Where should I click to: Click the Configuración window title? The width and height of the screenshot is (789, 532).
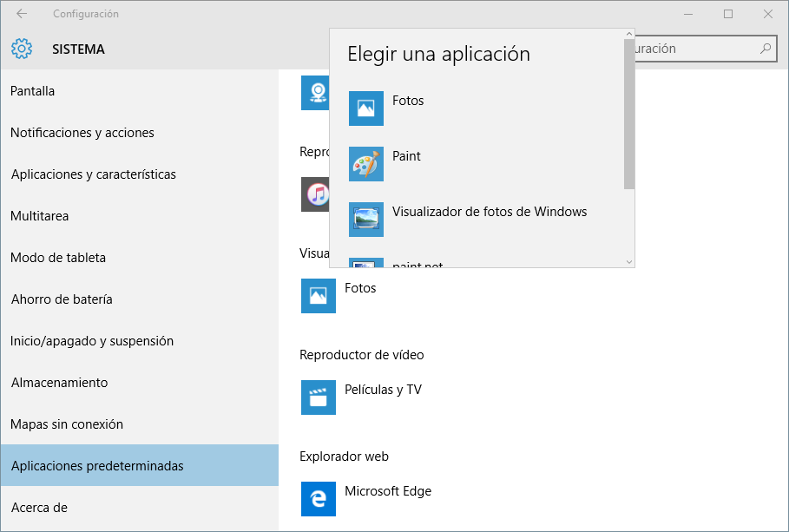coord(86,14)
